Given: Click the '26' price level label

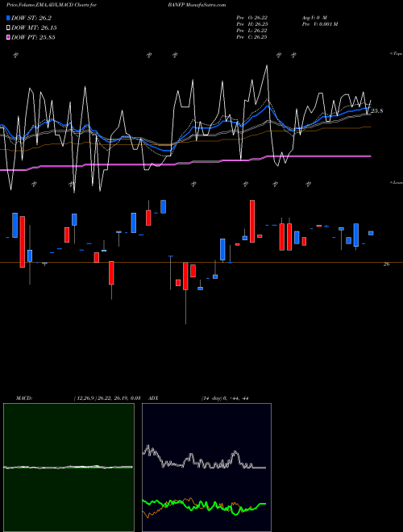Looking at the screenshot, I should point(386,264).
